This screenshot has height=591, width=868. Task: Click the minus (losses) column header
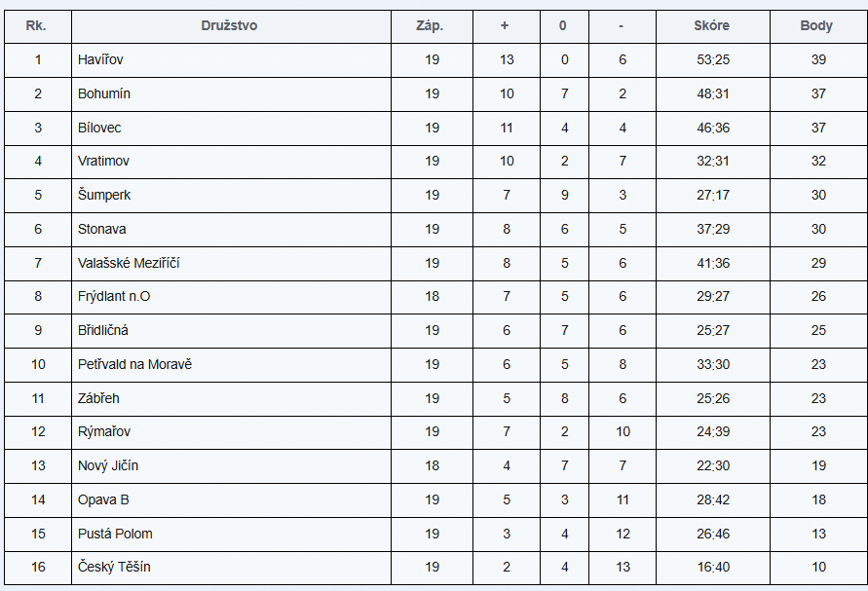[x=621, y=26]
